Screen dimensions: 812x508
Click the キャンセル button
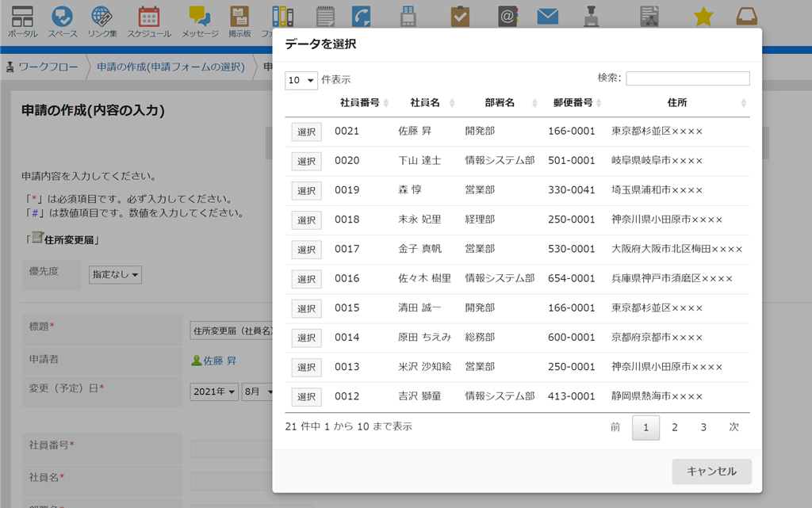(711, 472)
